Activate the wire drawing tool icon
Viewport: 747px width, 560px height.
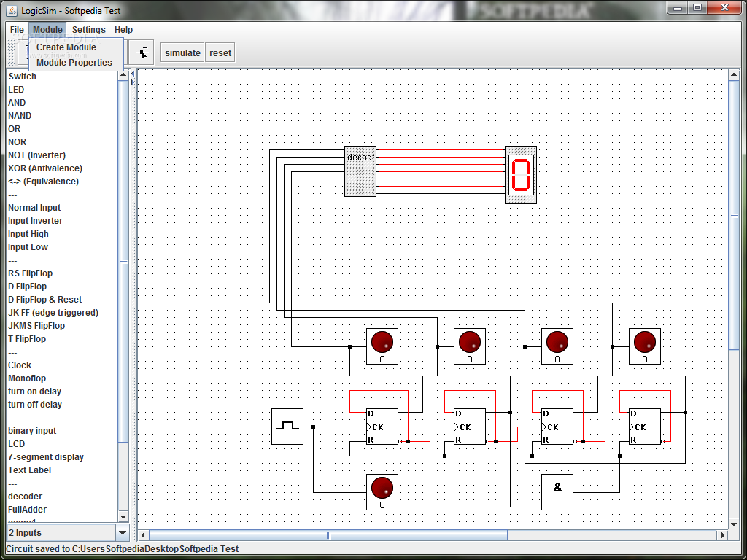(142, 52)
